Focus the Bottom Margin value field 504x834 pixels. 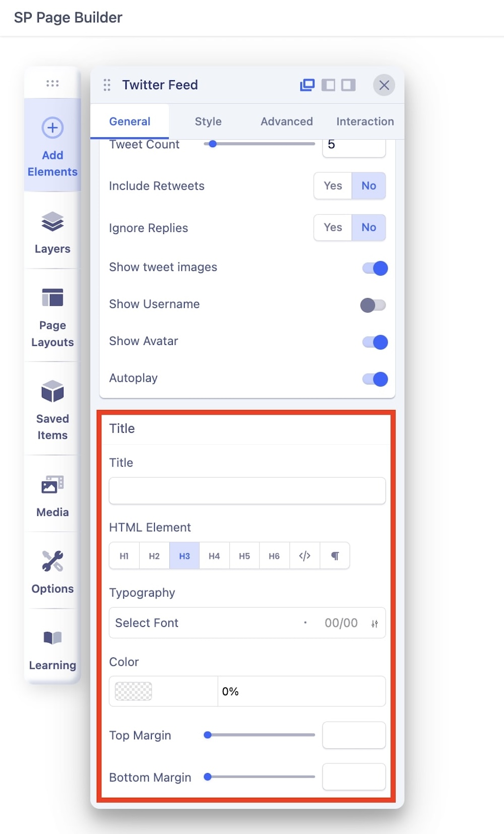(354, 777)
